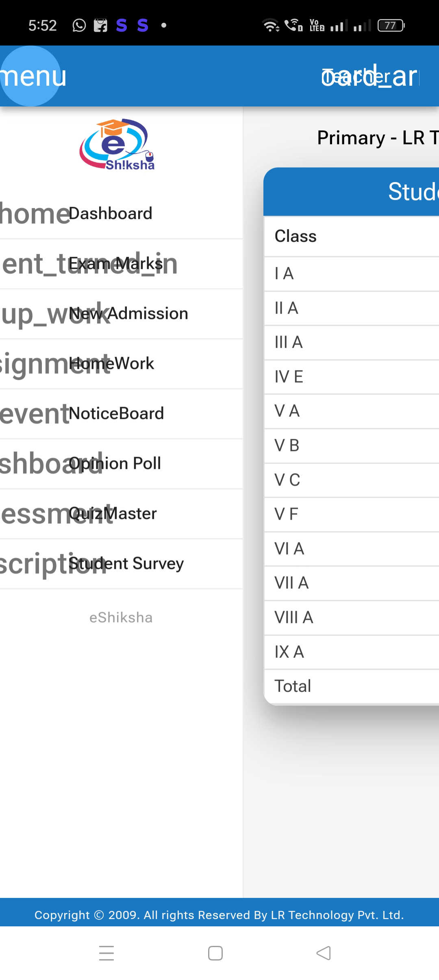The width and height of the screenshot is (439, 980).
Task: Click the eShiksha logo image
Action: click(x=117, y=144)
